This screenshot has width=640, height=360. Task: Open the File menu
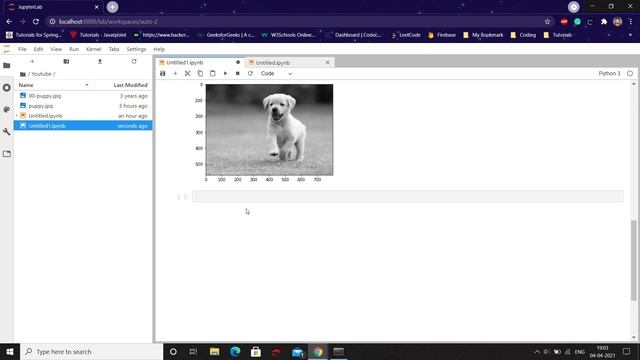pos(22,49)
